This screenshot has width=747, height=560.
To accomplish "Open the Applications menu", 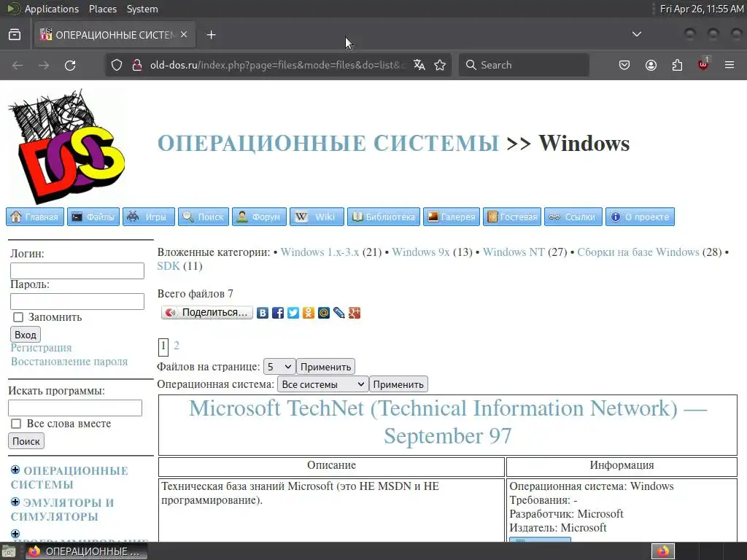I will pos(52,9).
